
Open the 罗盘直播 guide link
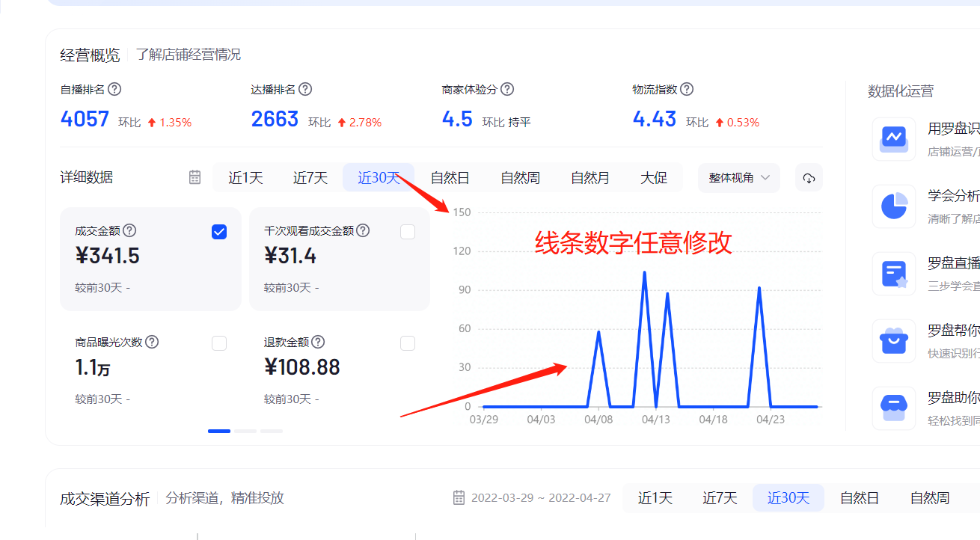click(x=954, y=263)
